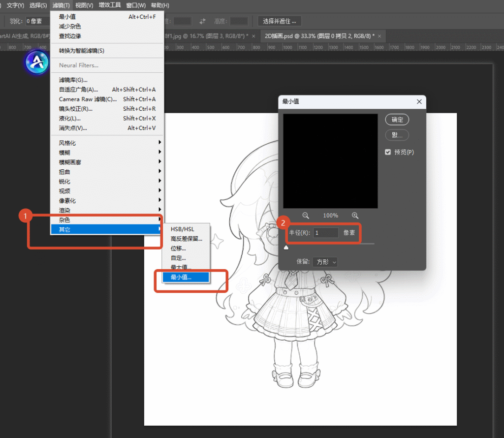This screenshot has height=438, width=504.
Task: Expand the 模糊 filter submenu
Action: pos(107,153)
